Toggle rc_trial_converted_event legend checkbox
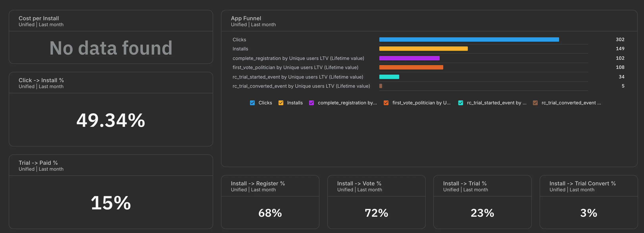The image size is (644, 233). pos(535,103)
